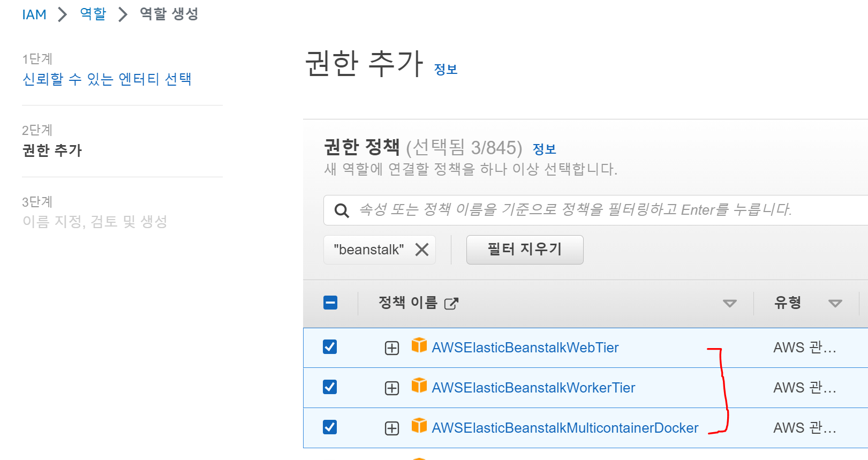The height and width of the screenshot is (460, 868).
Task: Focus the policy filter search field
Action: coord(595,210)
